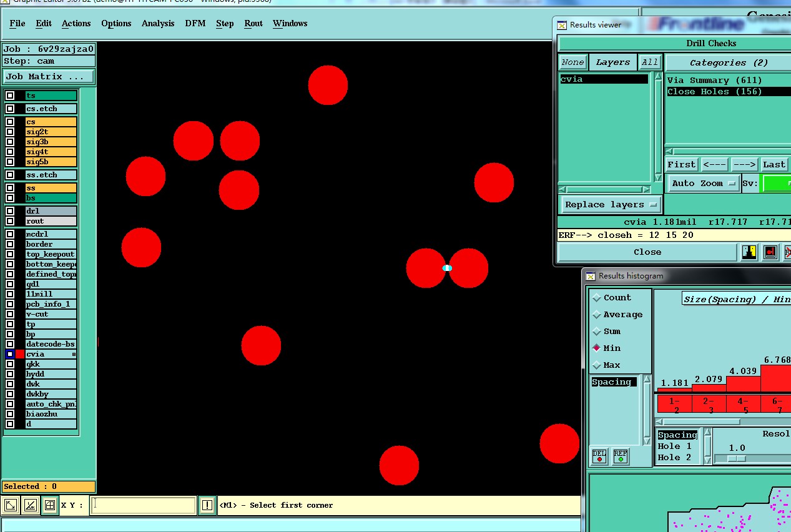Click the zoom-area icon in bottom toolbar
Viewport: 791px width, 532px height.
(11, 505)
